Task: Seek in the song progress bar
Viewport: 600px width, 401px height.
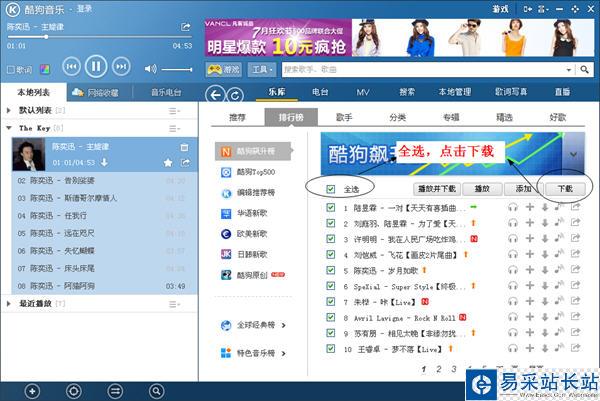Action: coord(99,37)
